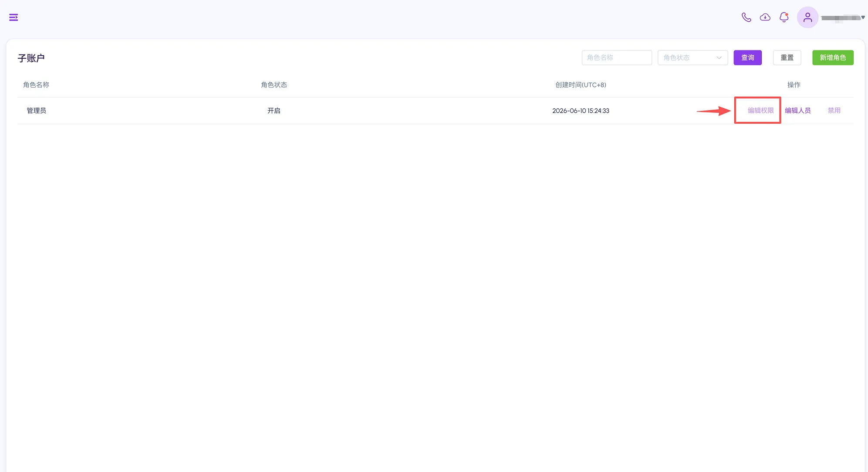Open 编辑人员 for 管理员 role

click(797, 111)
